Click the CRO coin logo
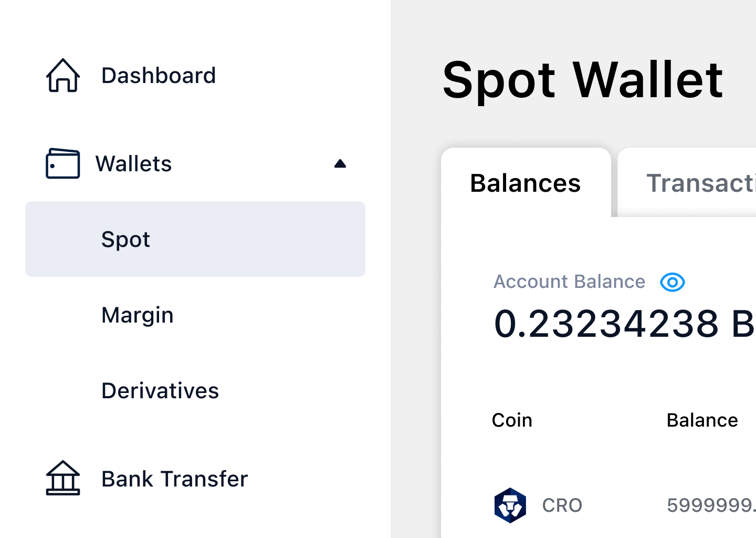The width and height of the screenshot is (756, 538). [510, 505]
